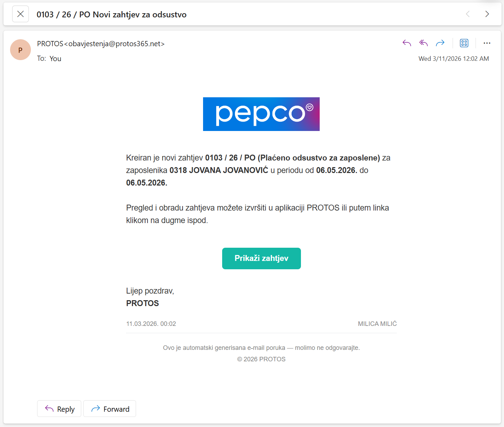This screenshot has width=504, height=427.
Task: Click the bold PROTOS signature text
Action: pos(142,303)
